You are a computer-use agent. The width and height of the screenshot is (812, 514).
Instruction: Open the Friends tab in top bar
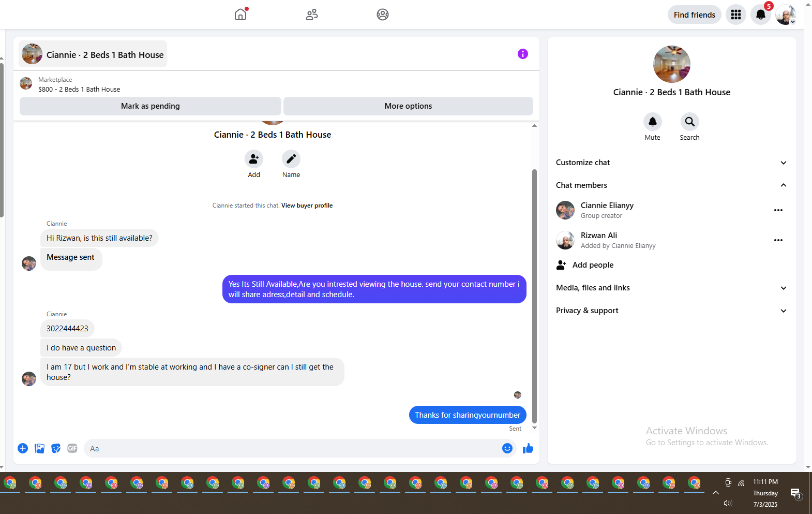point(312,14)
